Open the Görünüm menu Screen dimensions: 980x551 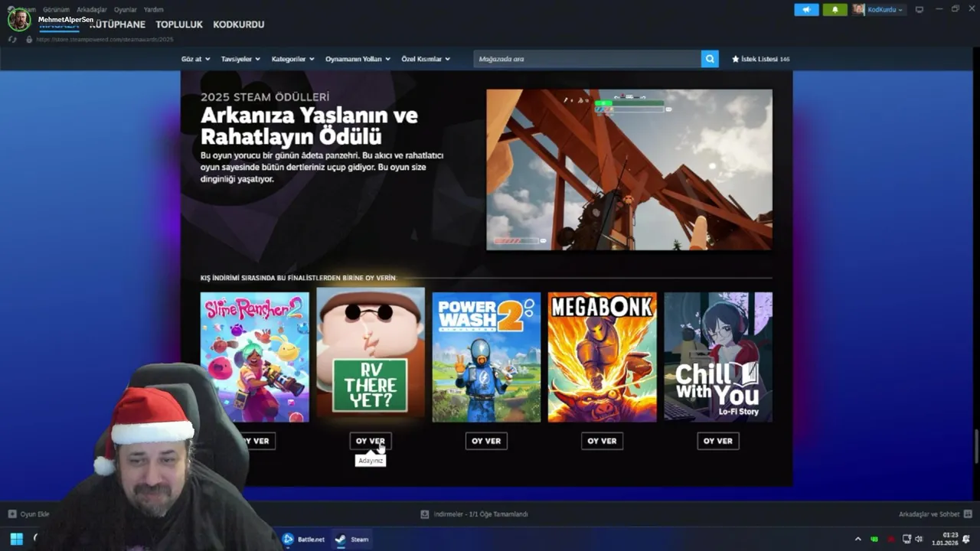click(57, 9)
